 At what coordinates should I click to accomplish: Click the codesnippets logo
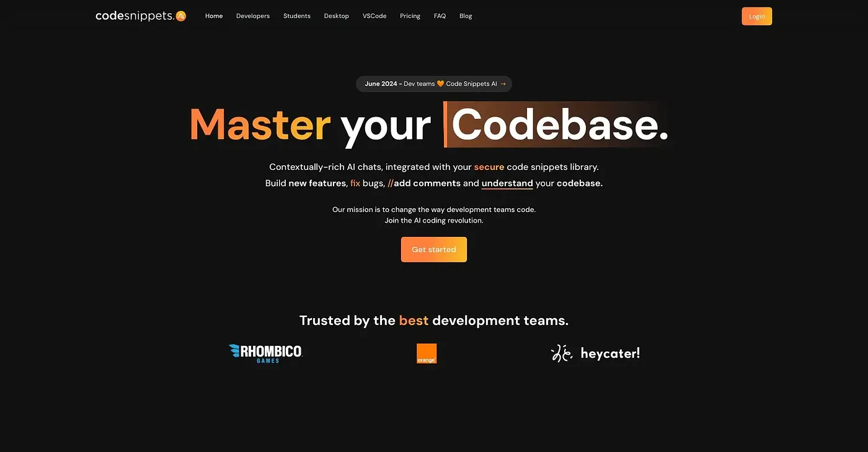point(141,16)
